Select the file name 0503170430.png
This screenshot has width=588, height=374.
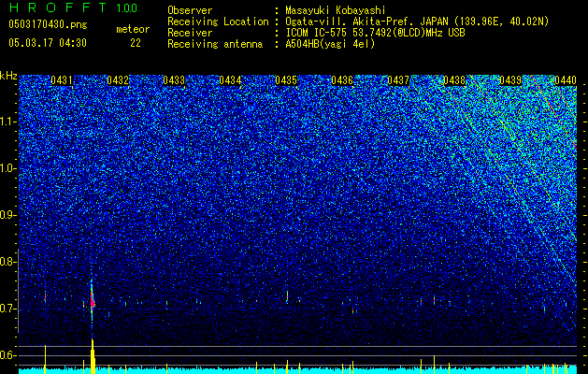click(48, 25)
